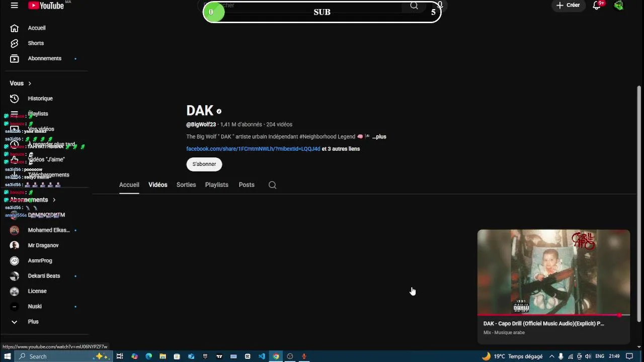Screen dimensions: 644x362
Task: Open File Explorer from taskbar
Action: (x=163, y=356)
